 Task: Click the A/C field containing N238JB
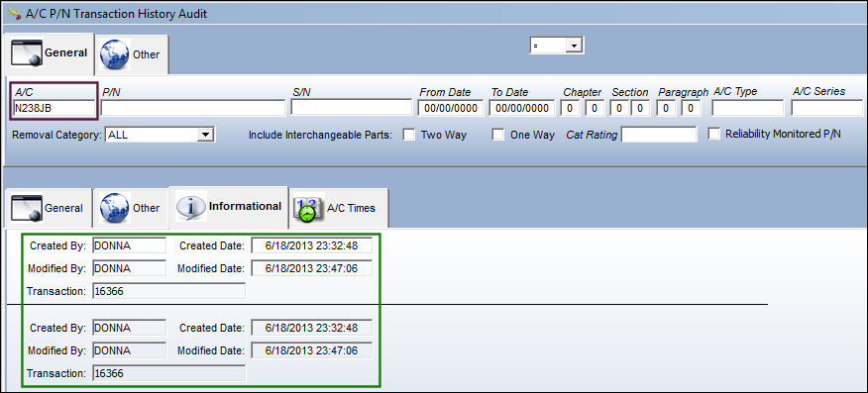point(54,108)
